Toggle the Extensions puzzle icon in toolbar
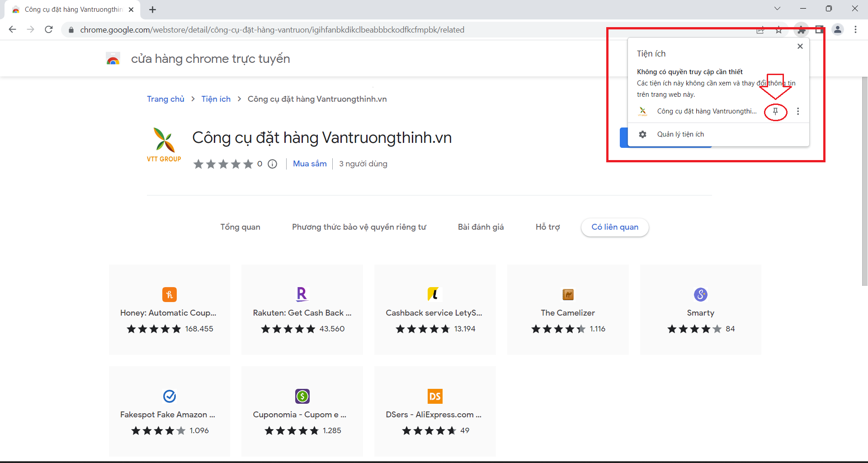 coord(801,30)
